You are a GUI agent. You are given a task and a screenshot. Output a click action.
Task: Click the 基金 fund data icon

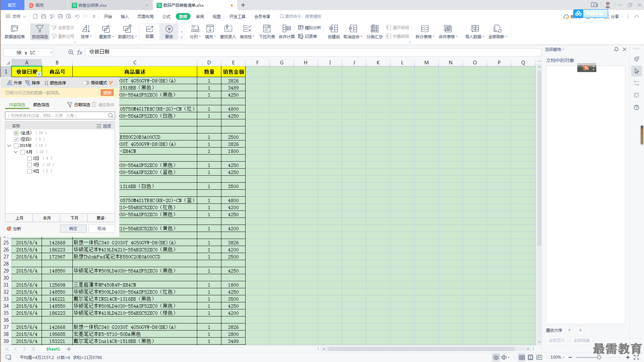click(169, 32)
